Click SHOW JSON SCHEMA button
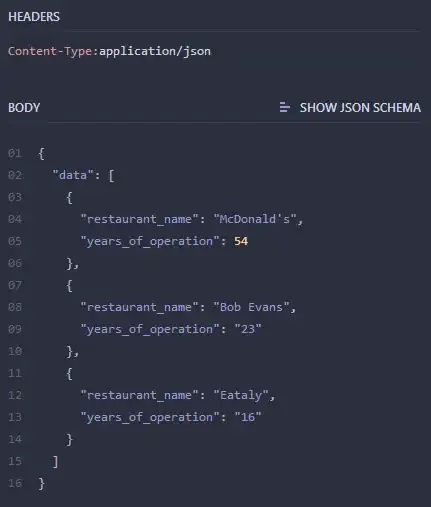Viewport: 431px width, 507px height. pyautogui.click(x=350, y=107)
